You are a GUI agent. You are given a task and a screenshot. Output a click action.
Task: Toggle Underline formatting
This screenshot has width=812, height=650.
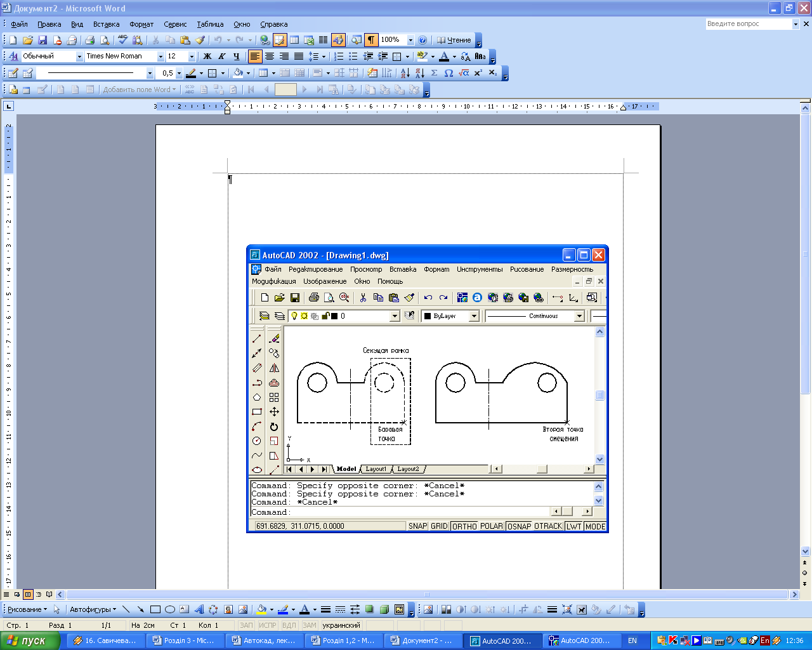tap(237, 56)
